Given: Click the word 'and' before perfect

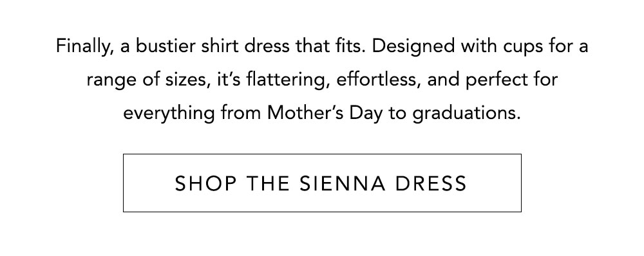Looking at the screenshot, I should click(443, 79).
